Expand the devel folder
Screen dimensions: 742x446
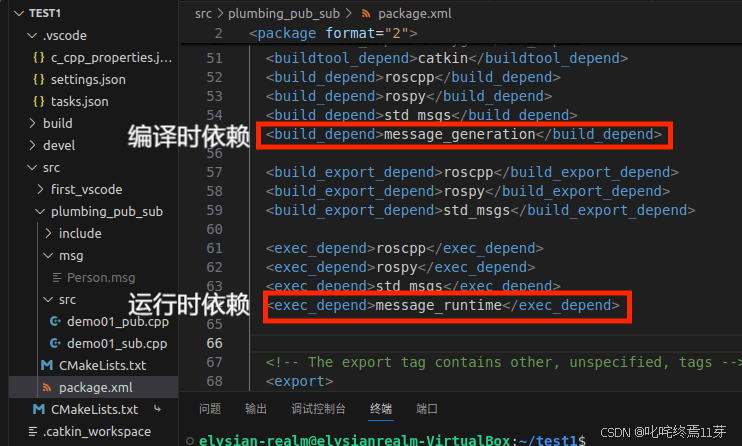click(32, 145)
